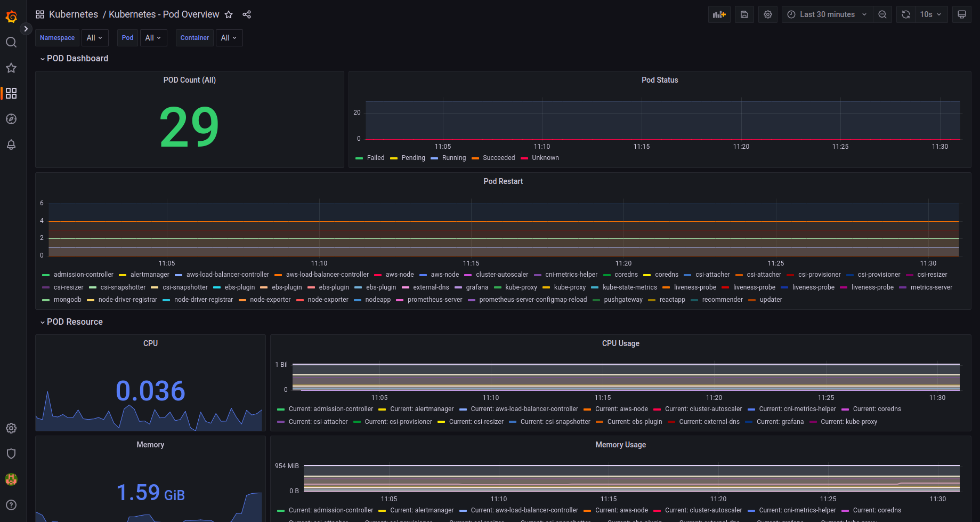Open the Namespace All dropdown

94,38
